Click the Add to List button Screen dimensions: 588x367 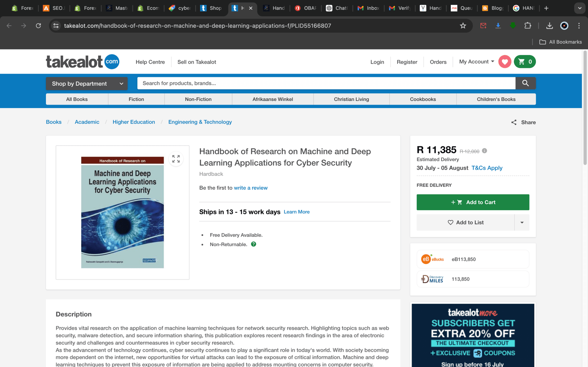[x=465, y=222]
